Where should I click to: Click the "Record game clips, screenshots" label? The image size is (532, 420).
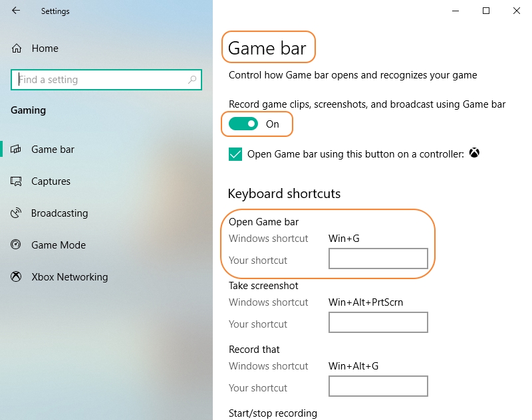367,104
